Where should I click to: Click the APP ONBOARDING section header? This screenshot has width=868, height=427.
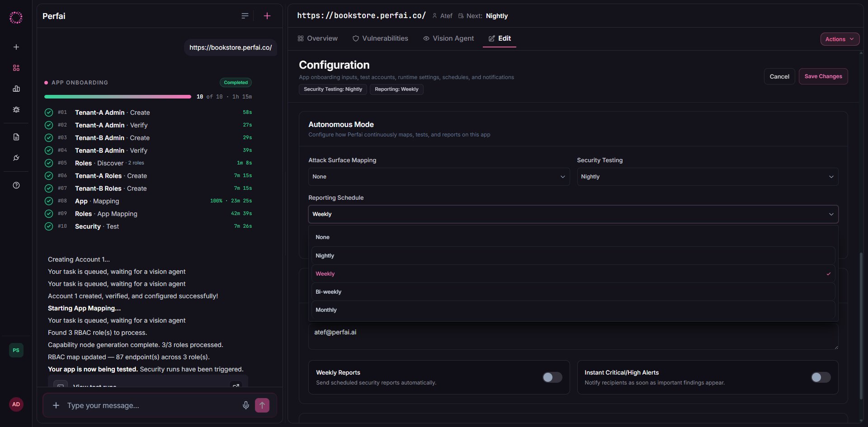[x=80, y=83]
